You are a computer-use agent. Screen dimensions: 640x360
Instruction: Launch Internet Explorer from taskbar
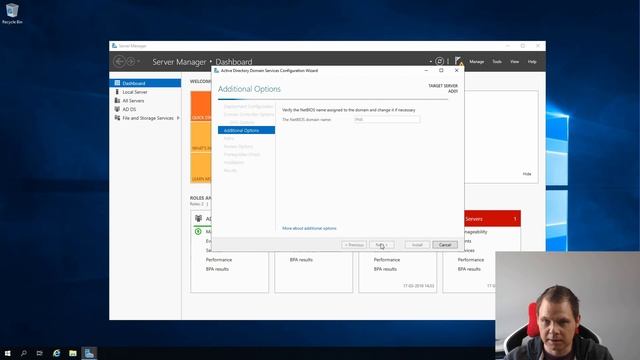[x=56, y=353]
